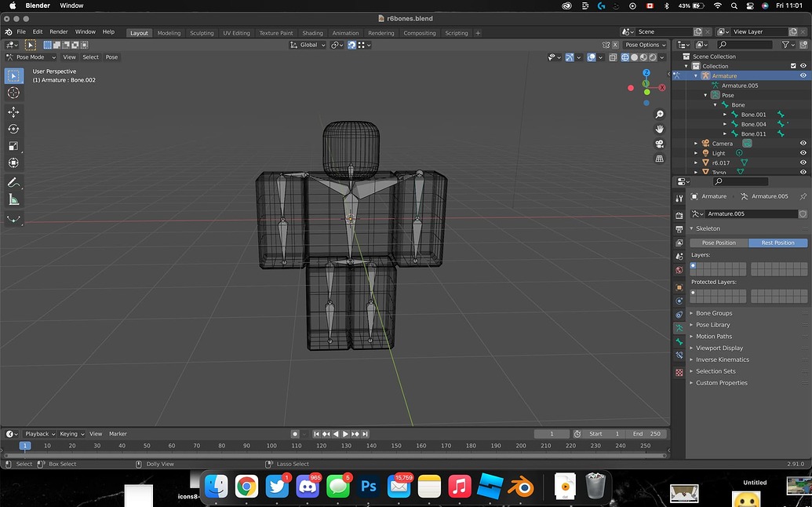Click the Rest Position button
Image resolution: width=812 pixels, height=507 pixels.
click(777, 243)
